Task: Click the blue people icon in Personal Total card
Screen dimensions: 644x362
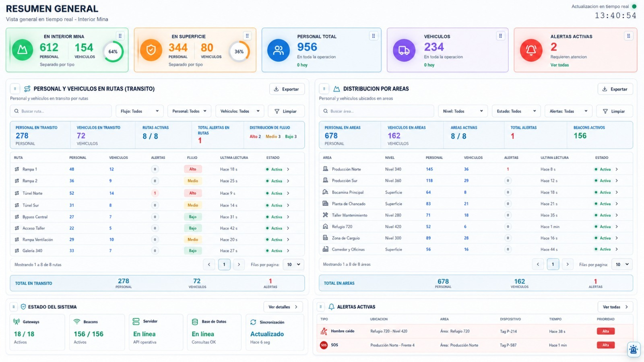Action: coord(279,50)
